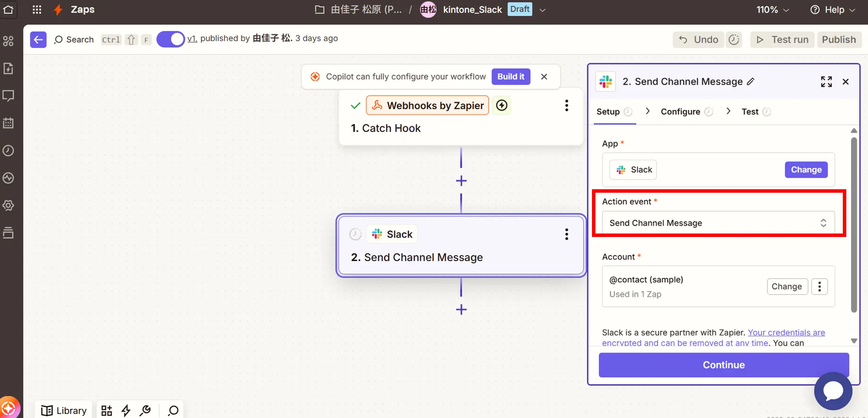
Task: Switch to the Test tab
Action: 750,112
